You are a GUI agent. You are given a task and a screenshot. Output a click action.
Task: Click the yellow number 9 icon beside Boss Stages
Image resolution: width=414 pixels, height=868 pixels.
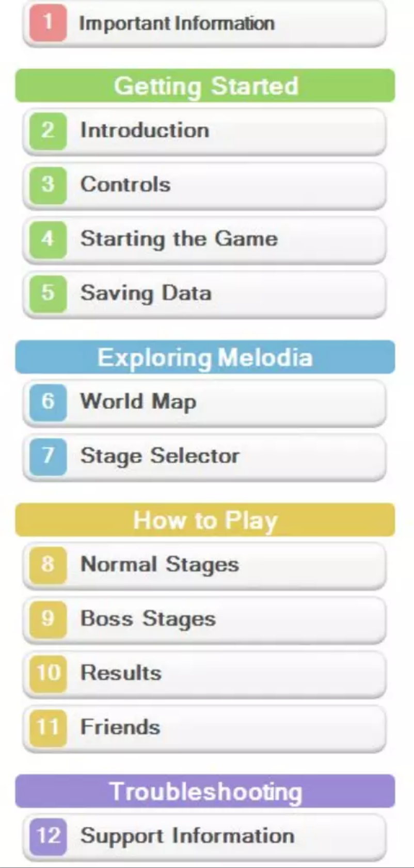[48, 619]
